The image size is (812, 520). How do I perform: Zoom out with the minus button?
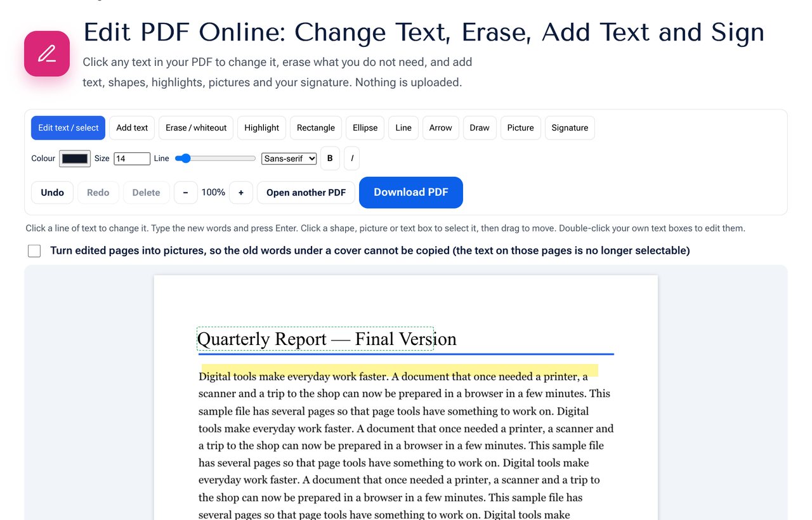[186, 193]
